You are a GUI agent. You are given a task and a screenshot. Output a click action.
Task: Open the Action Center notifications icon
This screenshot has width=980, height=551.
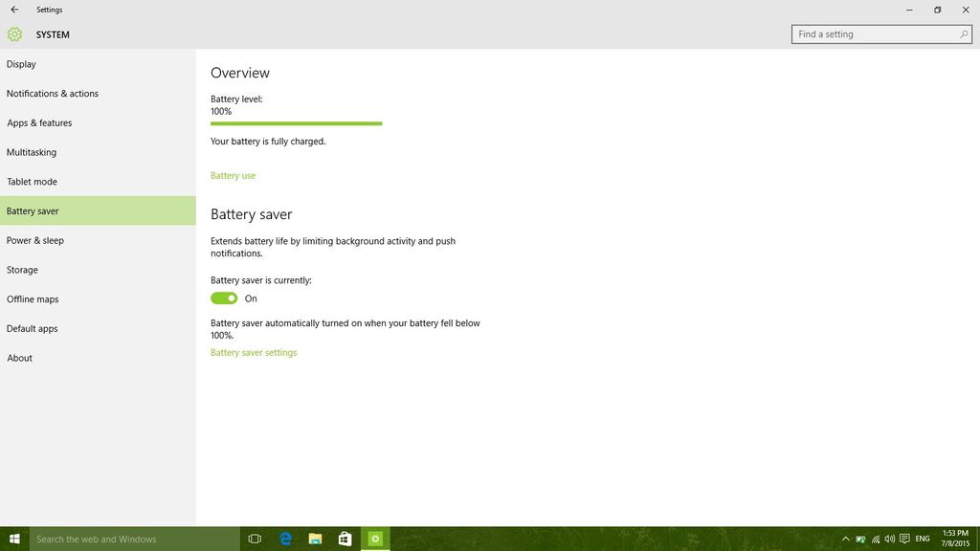[904, 539]
